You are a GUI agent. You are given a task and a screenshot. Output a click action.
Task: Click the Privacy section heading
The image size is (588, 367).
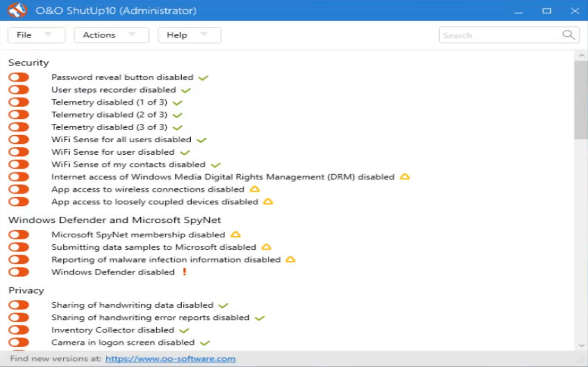[x=26, y=290]
